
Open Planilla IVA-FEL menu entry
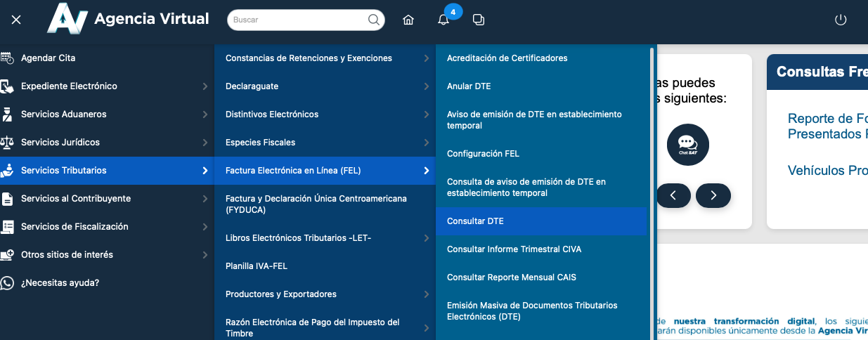click(x=325, y=266)
